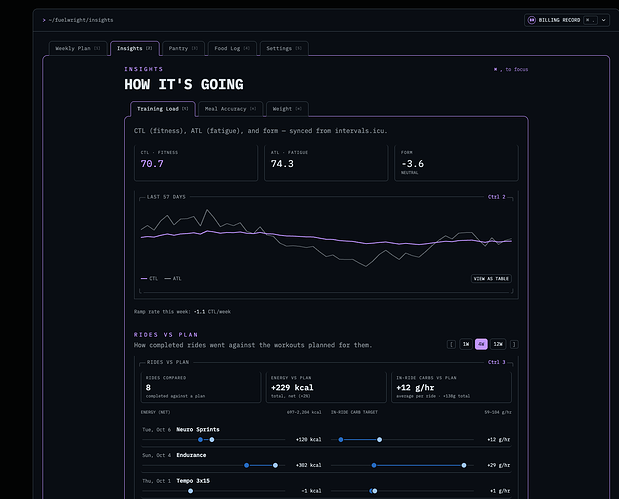Click the 'Thu, Oct 1' date

(157, 481)
